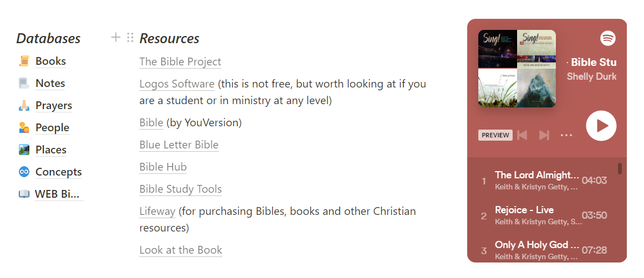Open the Logos Software link
Screen dimensions: 644x278
coord(177,84)
